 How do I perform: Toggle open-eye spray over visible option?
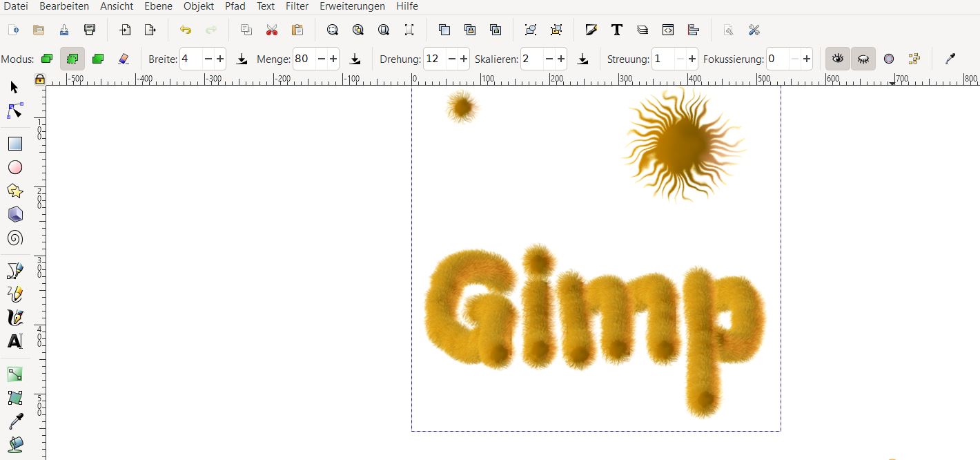click(838, 59)
